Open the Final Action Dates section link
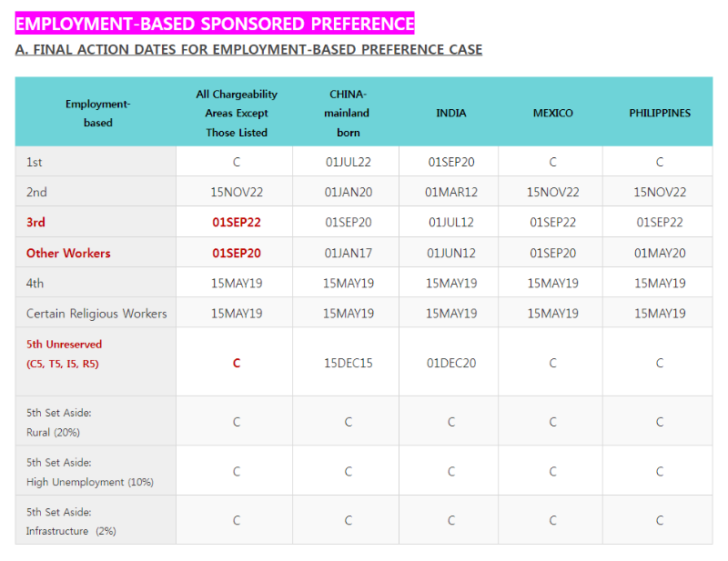Viewport: 728px width, 561px height. (x=248, y=50)
